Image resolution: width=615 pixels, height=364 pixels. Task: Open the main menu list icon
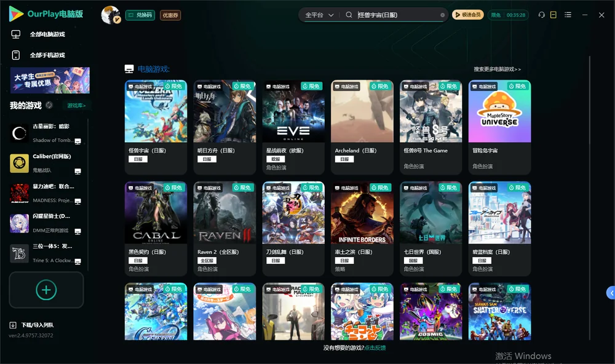tap(568, 15)
